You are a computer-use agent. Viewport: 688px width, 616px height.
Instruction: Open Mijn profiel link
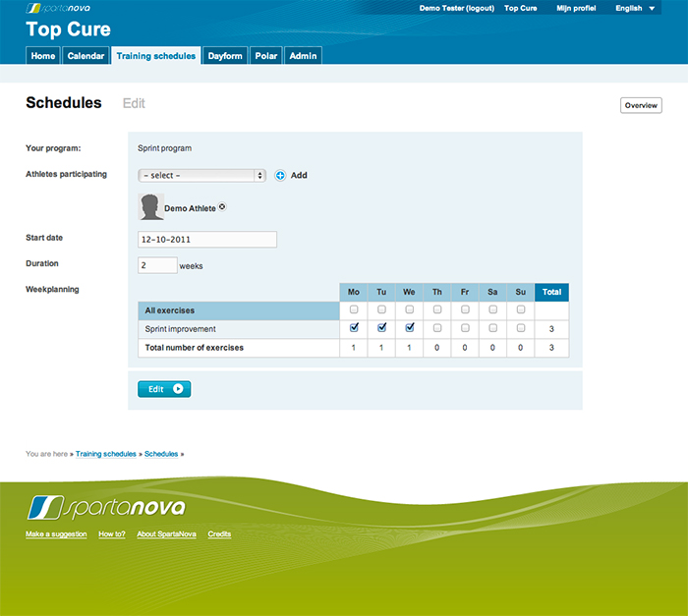[576, 8]
